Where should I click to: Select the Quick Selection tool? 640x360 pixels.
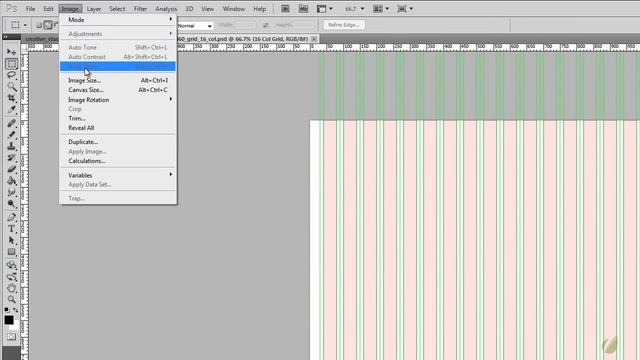11,87
